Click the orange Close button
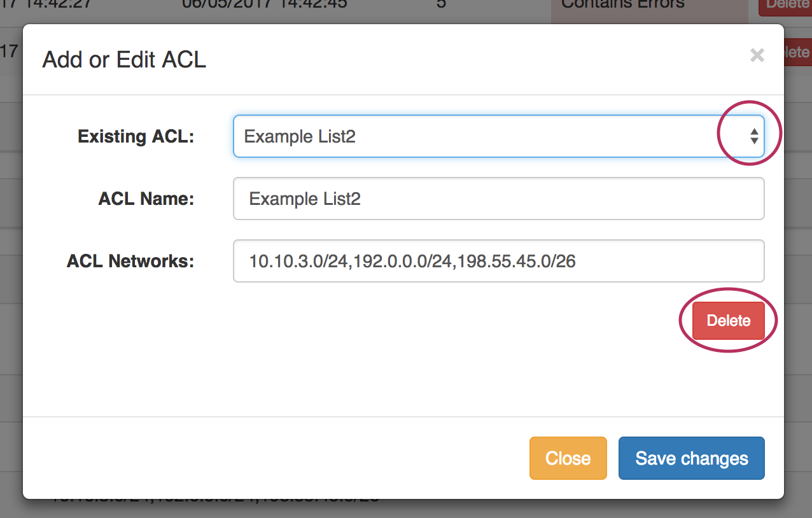This screenshot has height=518, width=812. pyautogui.click(x=568, y=458)
